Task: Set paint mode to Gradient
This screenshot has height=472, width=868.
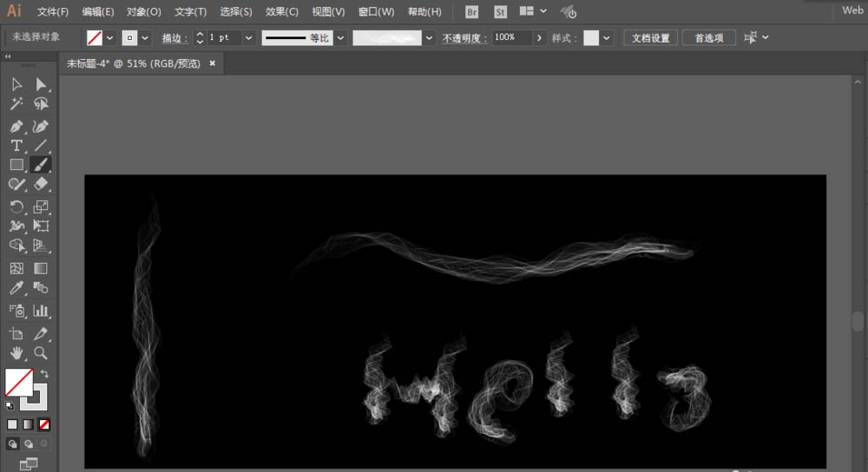Action: coord(28,424)
